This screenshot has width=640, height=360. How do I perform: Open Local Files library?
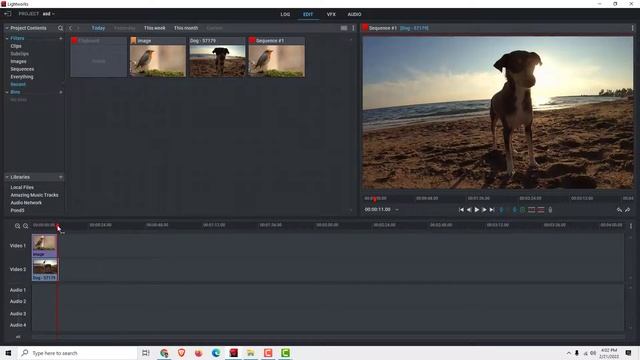[x=22, y=187]
